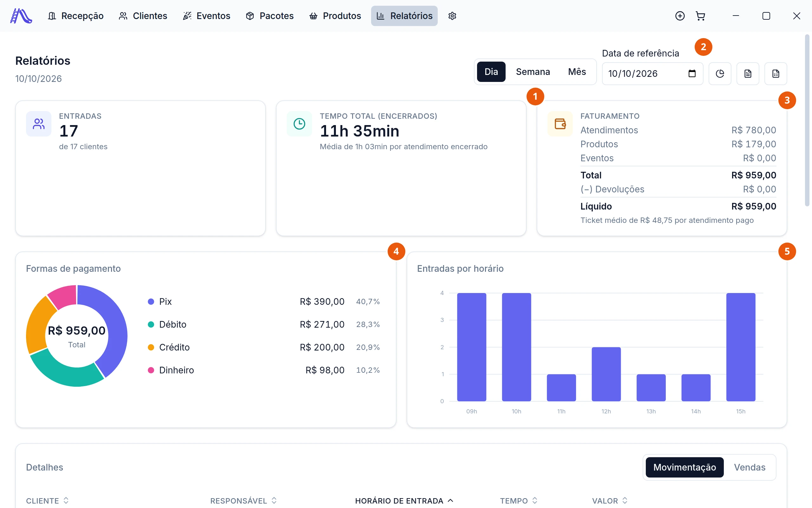Switch details to Vendas
Viewport: 812px width, 508px height.
click(750, 467)
